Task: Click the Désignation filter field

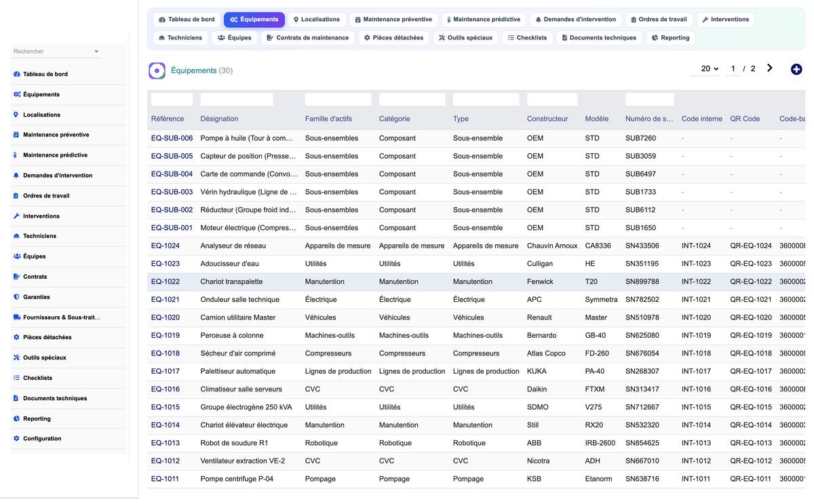Action: pos(237,100)
